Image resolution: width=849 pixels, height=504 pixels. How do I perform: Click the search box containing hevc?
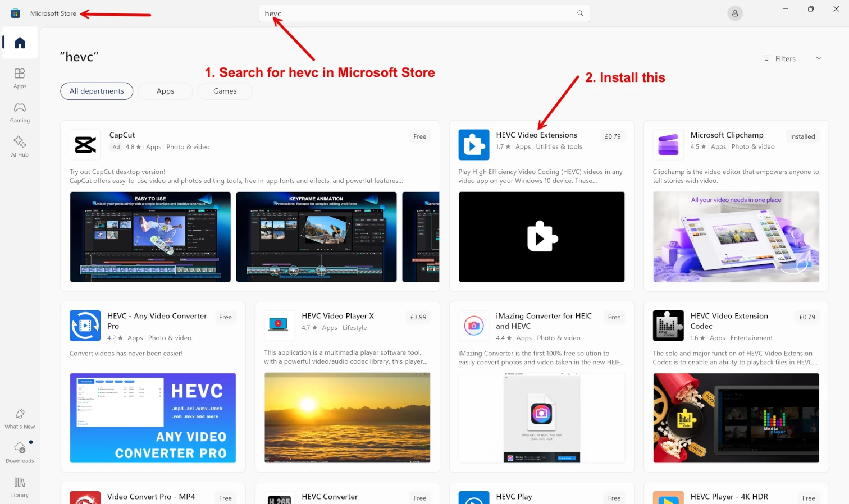click(424, 13)
